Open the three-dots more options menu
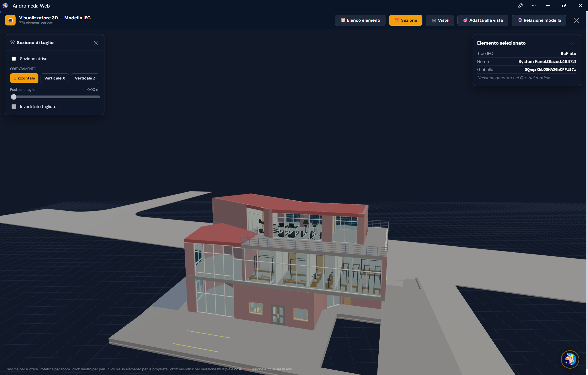The height and width of the screenshot is (375, 588). pyautogui.click(x=534, y=6)
